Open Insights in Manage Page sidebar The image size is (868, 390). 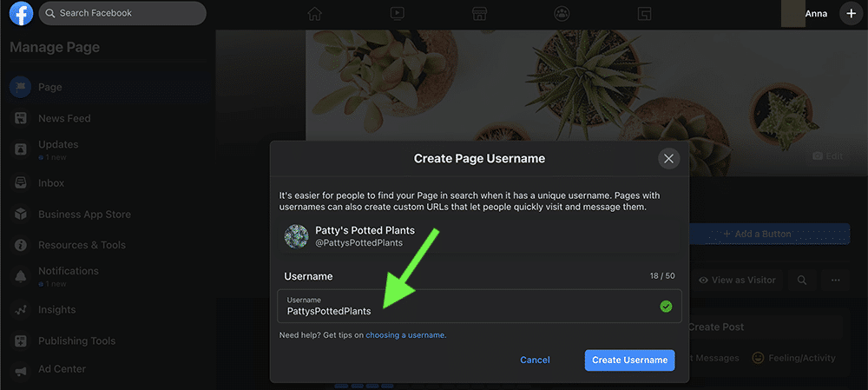[x=56, y=309]
